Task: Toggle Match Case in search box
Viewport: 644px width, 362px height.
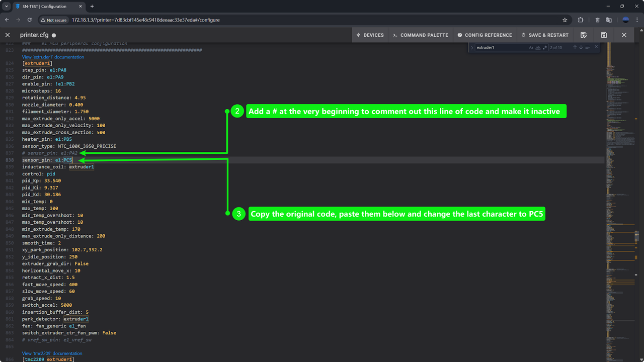Action: [531, 47]
